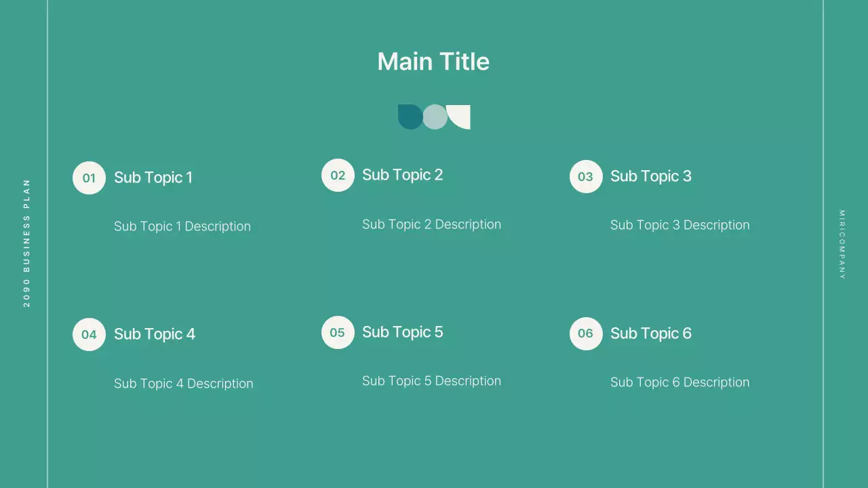The width and height of the screenshot is (868, 488).
Task: Click the 05 circle badge
Action: (x=338, y=333)
